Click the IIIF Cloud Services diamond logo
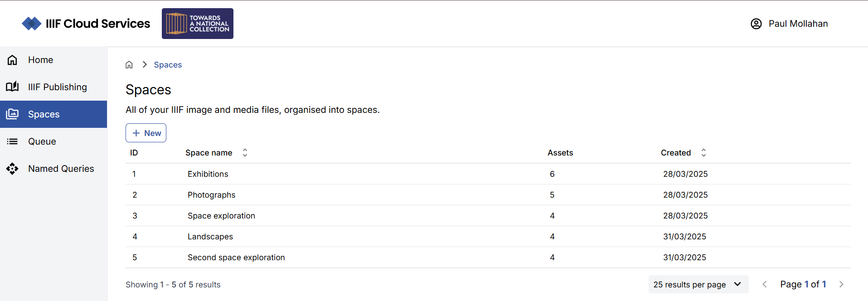 31,23
